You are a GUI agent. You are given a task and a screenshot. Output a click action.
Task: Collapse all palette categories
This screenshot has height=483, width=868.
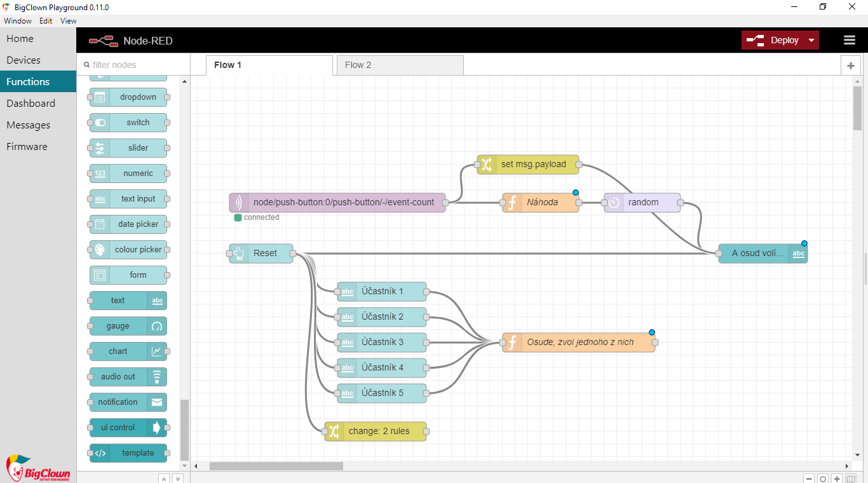163,479
